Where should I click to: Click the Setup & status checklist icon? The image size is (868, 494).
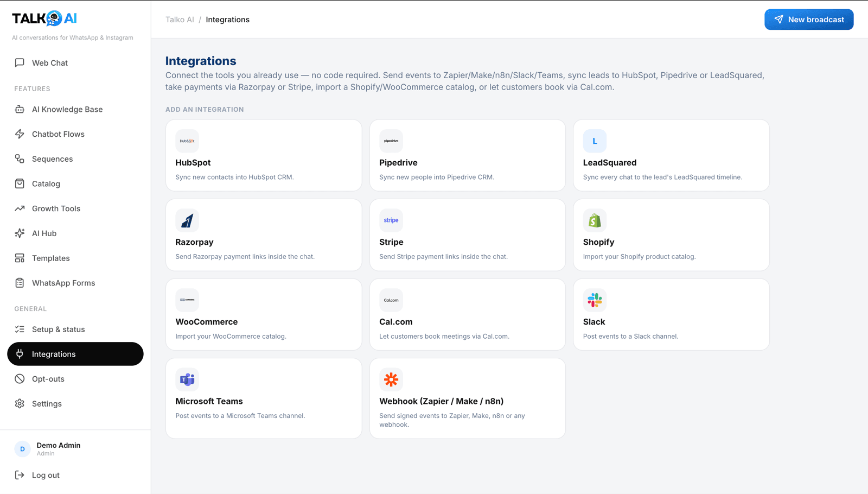tap(20, 330)
